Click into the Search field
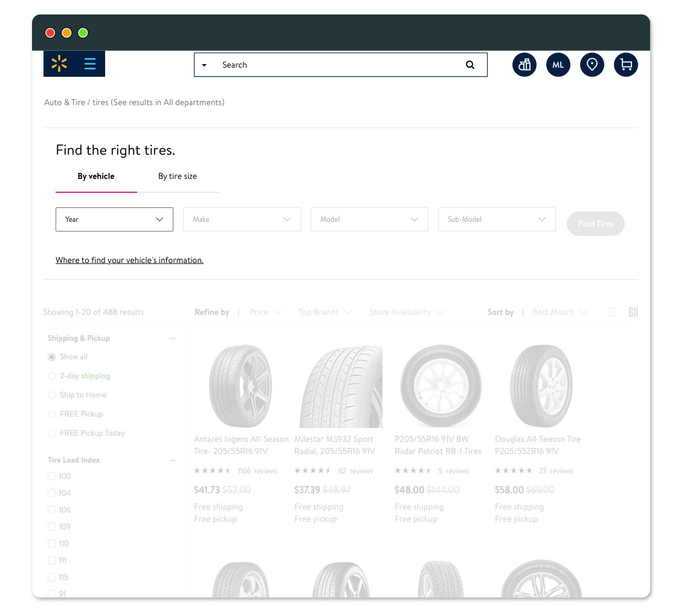Screen dimensions: 681x616 coord(341,65)
